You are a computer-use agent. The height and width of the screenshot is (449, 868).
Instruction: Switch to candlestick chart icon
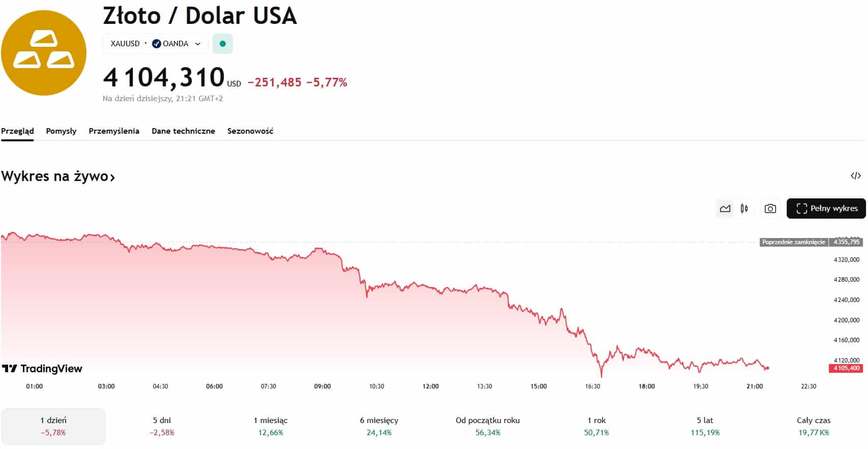click(744, 208)
